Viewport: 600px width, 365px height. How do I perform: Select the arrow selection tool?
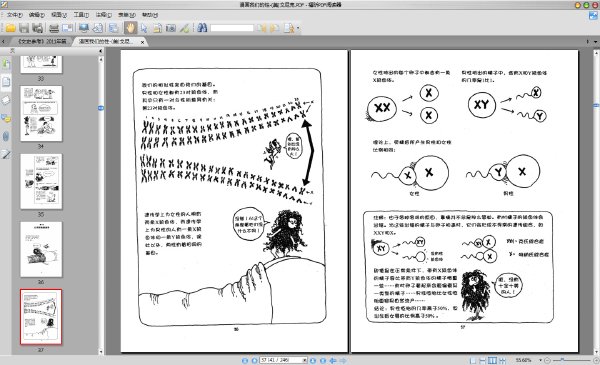click(x=144, y=28)
